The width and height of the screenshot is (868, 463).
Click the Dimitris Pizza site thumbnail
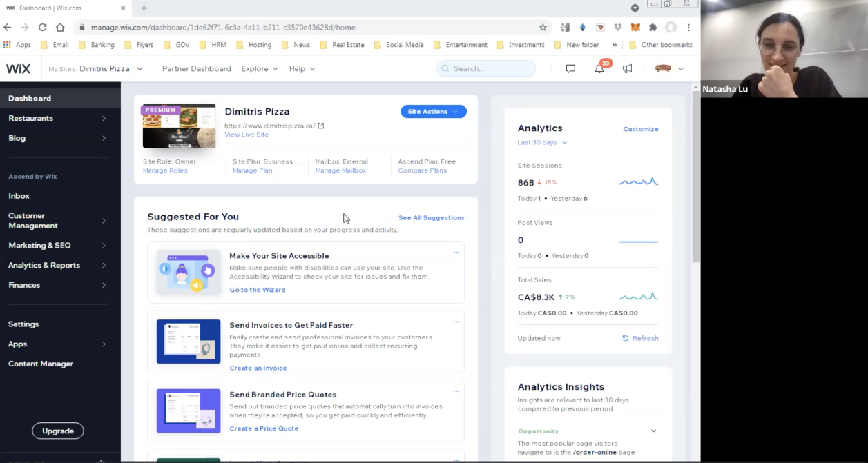click(179, 126)
